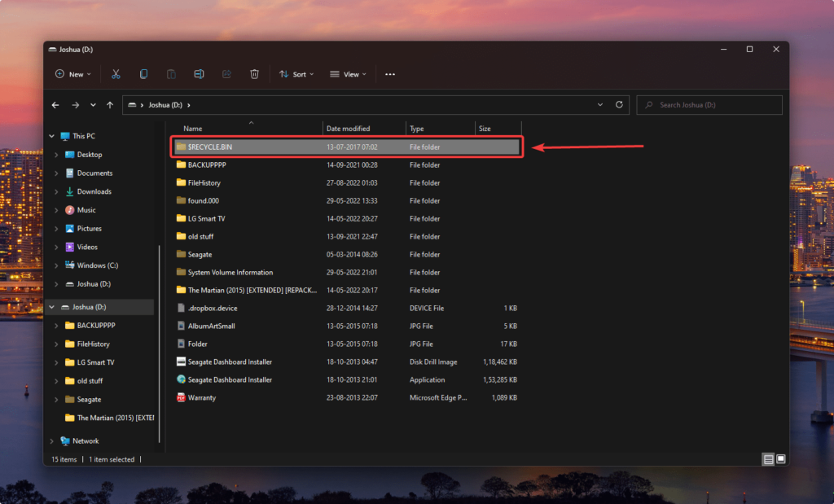Expand the View menu
Image resolution: width=834 pixels, height=504 pixels.
click(x=348, y=73)
